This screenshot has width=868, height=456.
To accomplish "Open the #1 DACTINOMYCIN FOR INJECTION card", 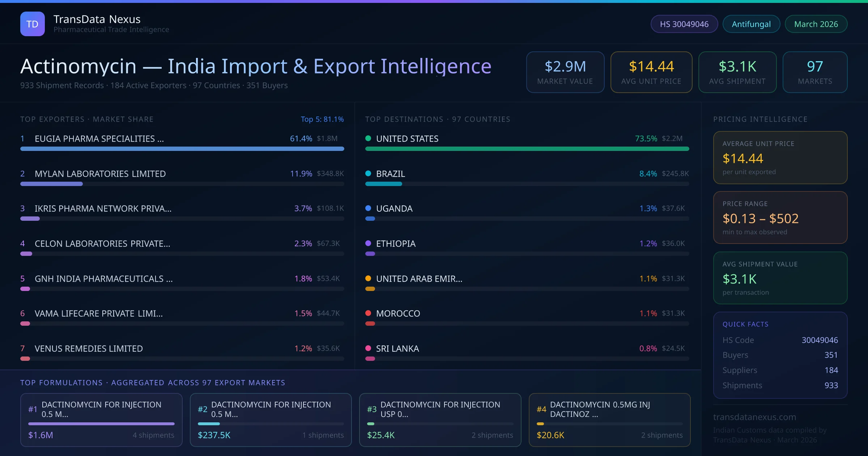I will coord(101,420).
